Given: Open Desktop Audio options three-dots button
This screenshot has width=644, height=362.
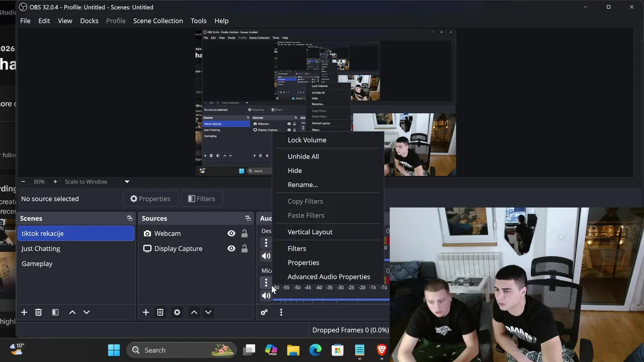Looking at the screenshot, I should tap(266, 243).
